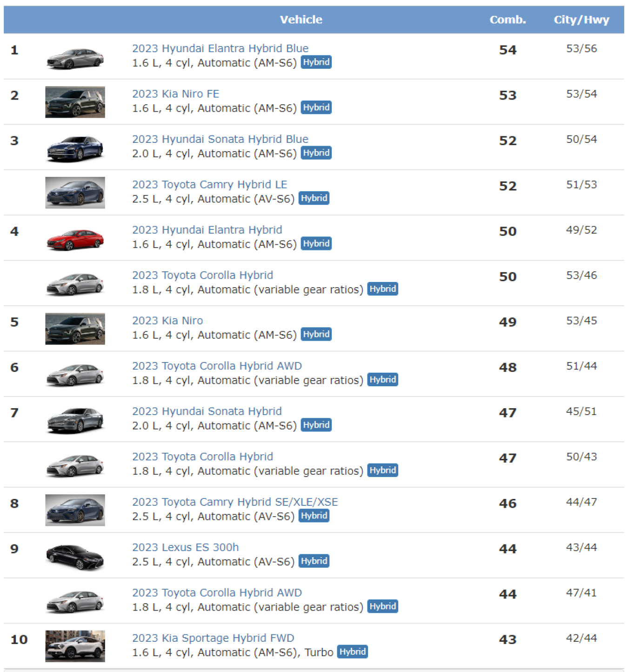Select the combined MPG value 43
Viewport: 628px width, 672px height.
click(x=508, y=640)
